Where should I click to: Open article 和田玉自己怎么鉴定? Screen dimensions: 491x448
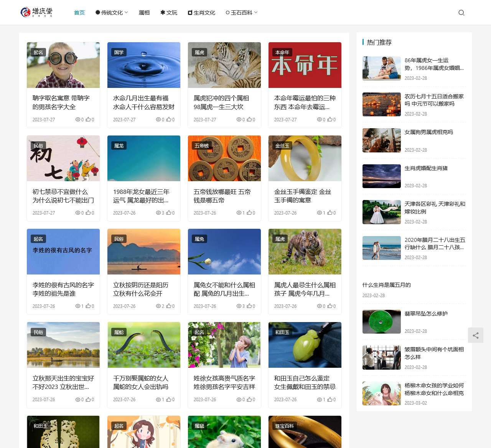(x=305, y=382)
